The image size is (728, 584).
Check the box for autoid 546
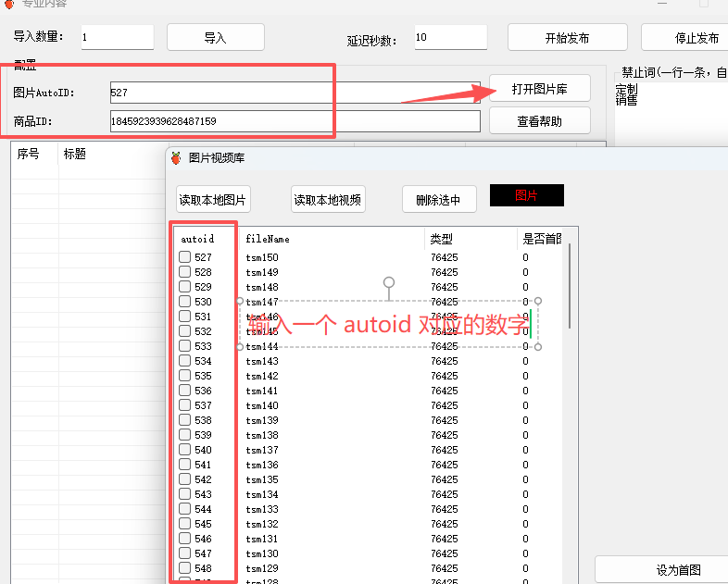(185, 538)
